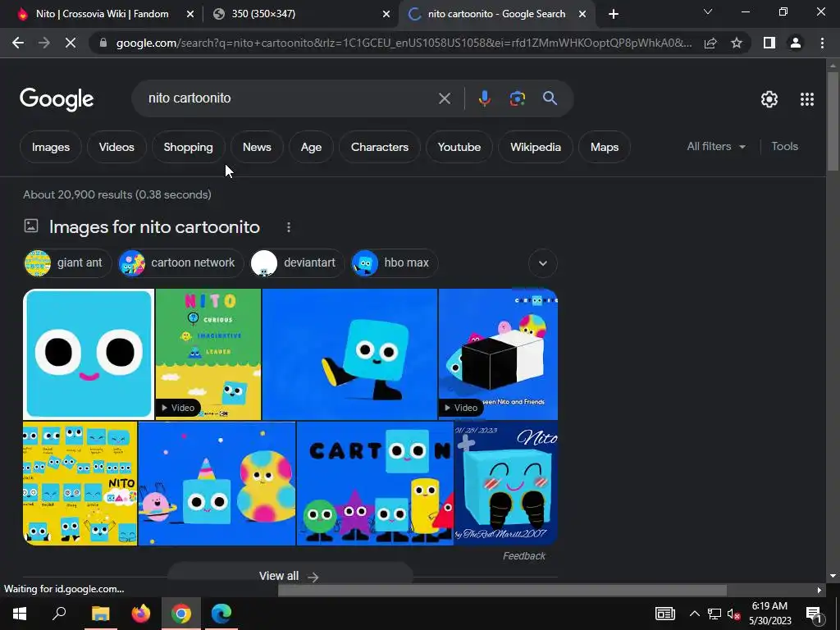Image resolution: width=840 pixels, height=630 pixels.
Task: Refine images by cartoon network
Action: click(x=180, y=263)
